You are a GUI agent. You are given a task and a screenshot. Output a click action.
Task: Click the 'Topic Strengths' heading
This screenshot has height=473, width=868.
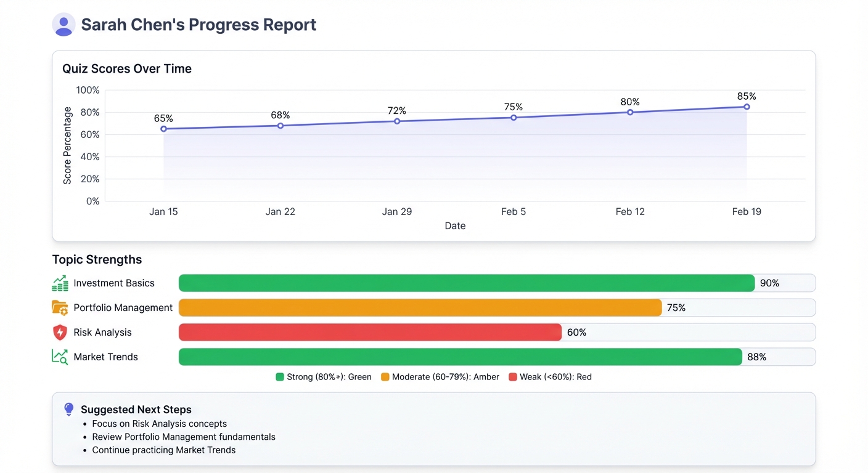97,260
